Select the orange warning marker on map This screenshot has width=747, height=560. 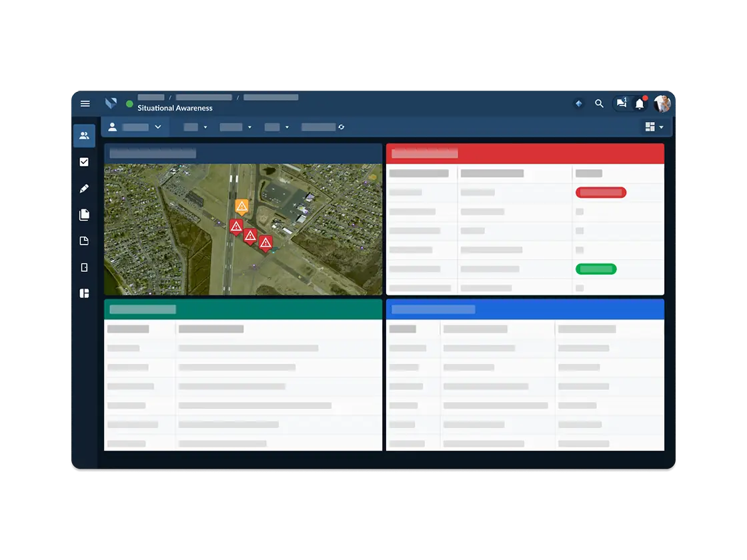242,207
